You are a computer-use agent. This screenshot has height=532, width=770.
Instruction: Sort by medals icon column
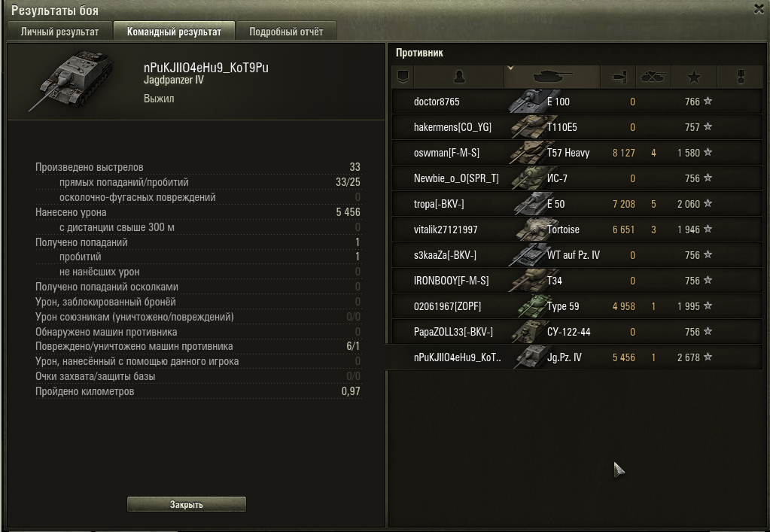[x=741, y=77]
